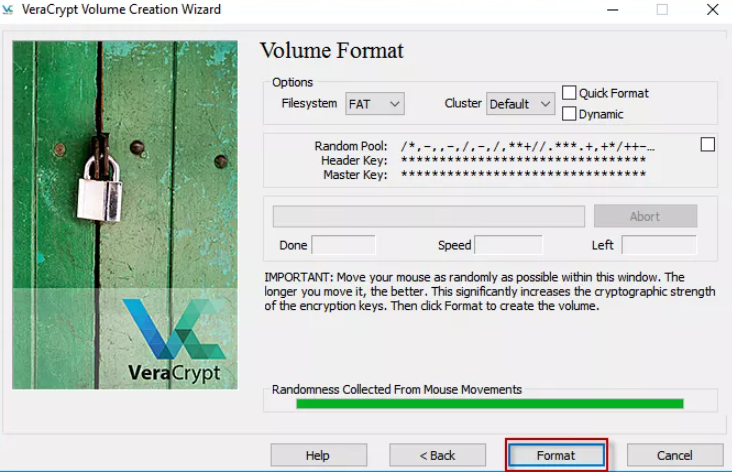Click the VeraCrypt title bar icon
The width and height of the screenshot is (732, 472).
[x=7, y=9]
